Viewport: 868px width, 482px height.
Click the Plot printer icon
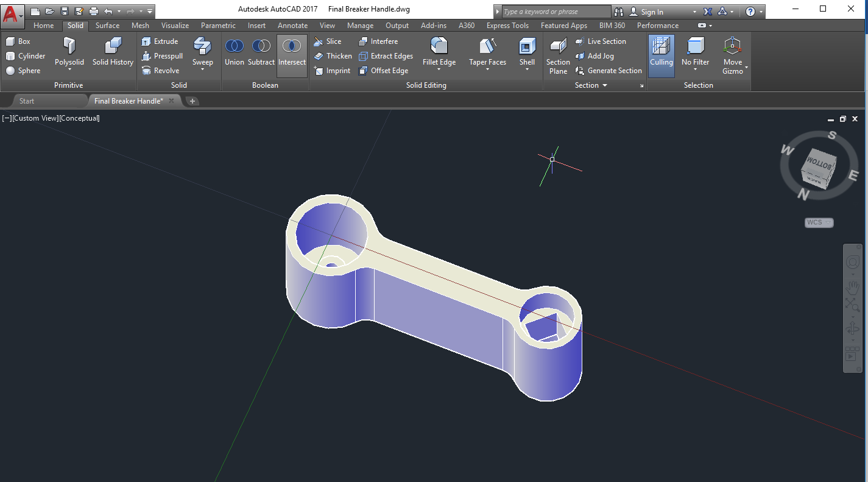(93, 11)
